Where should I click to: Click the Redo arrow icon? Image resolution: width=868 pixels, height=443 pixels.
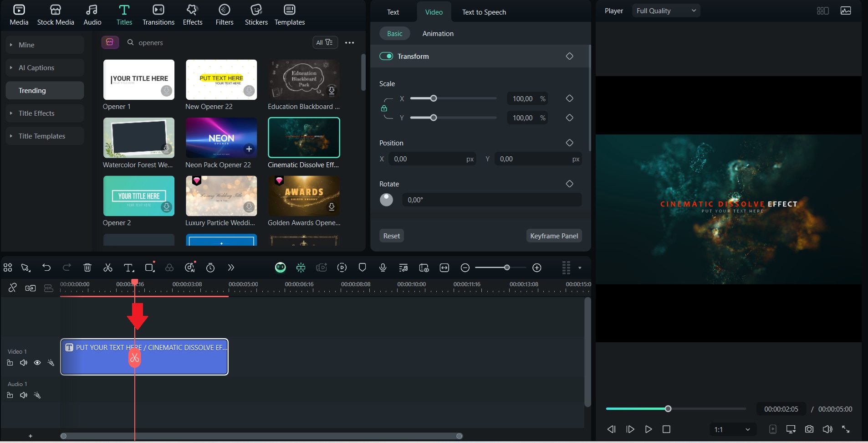67,268
